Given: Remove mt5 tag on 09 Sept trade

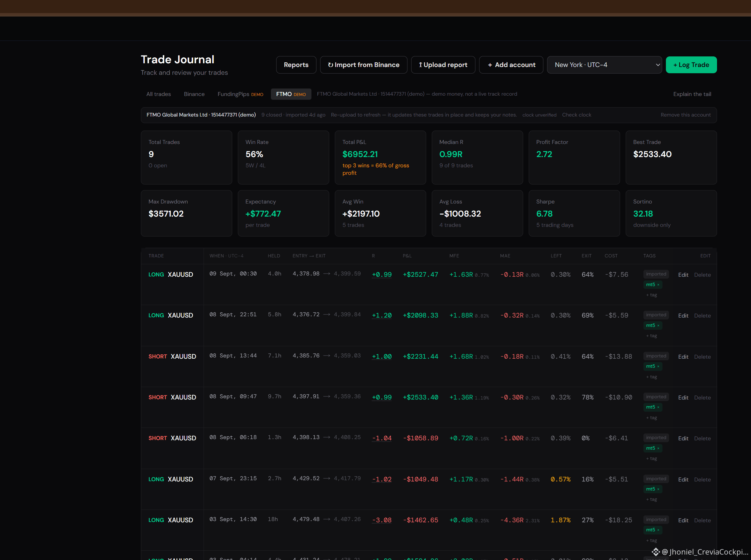Looking at the screenshot, I should (x=658, y=285).
